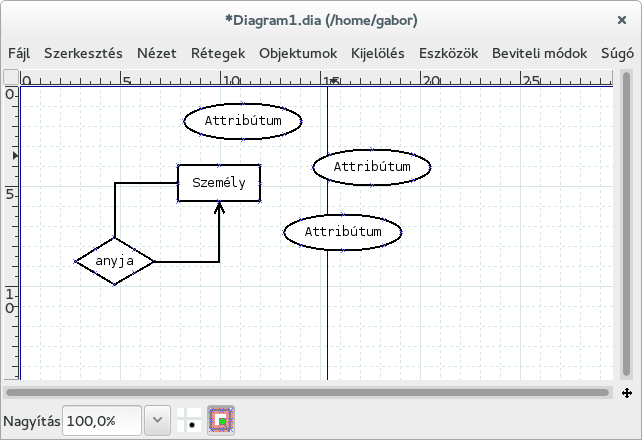Open the Beviteli módok menu

click(539, 53)
